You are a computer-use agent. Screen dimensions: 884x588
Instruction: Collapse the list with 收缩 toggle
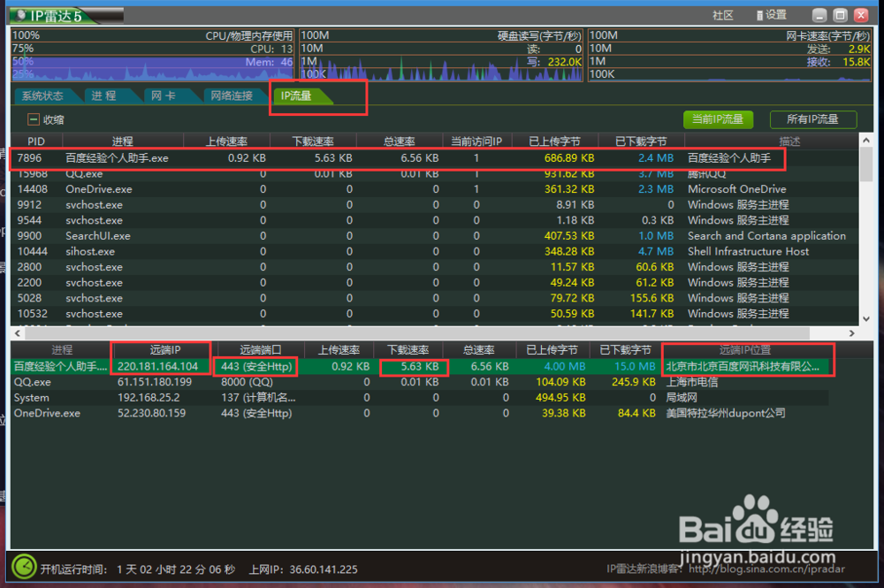[46, 119]
